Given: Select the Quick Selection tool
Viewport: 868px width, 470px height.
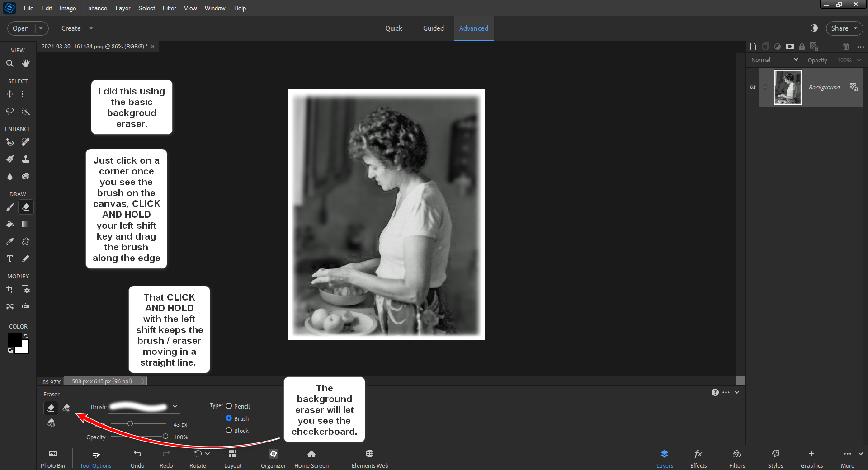Looking at the screenshot, I should coord(26,111).
